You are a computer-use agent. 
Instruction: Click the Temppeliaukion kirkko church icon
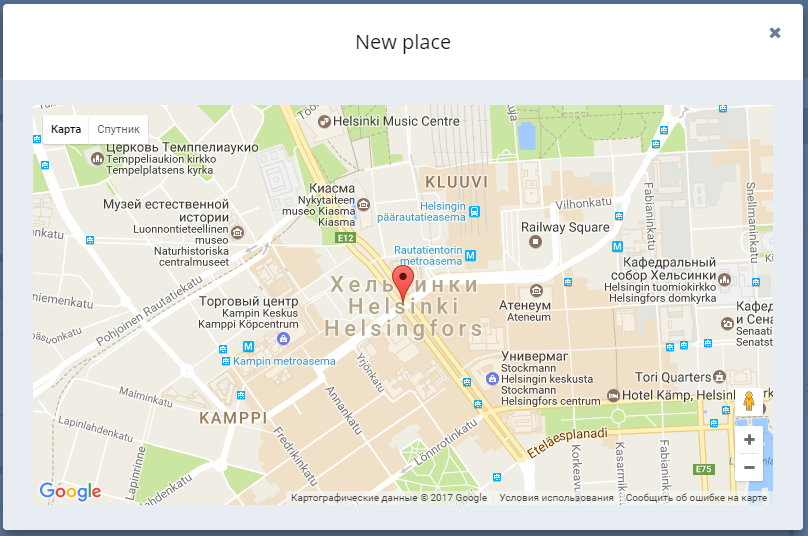pyautogui.click(x=97, y=159)
